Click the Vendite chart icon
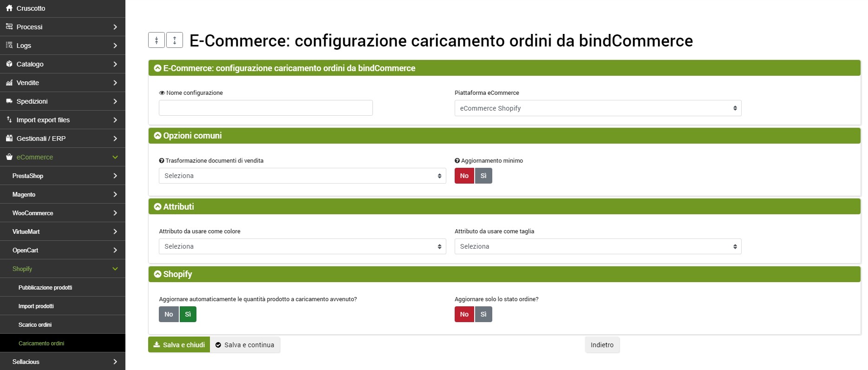 click(9, 82)
